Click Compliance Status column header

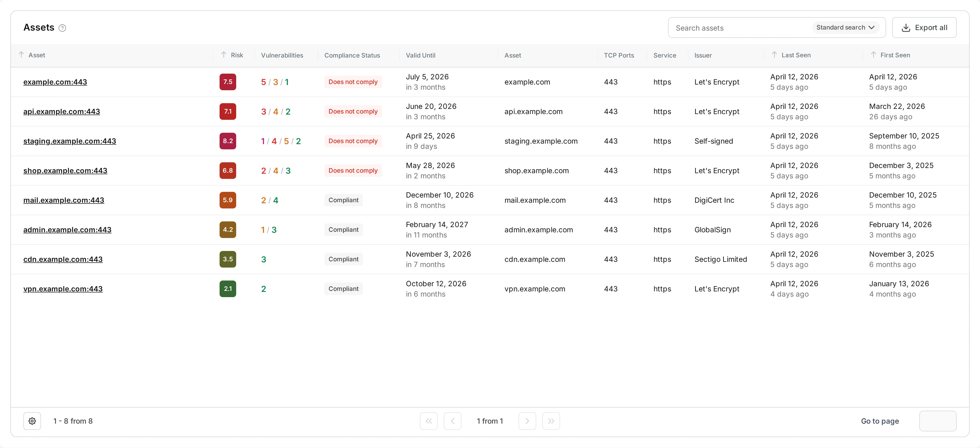pyautogui.click(x=352, y=55)
